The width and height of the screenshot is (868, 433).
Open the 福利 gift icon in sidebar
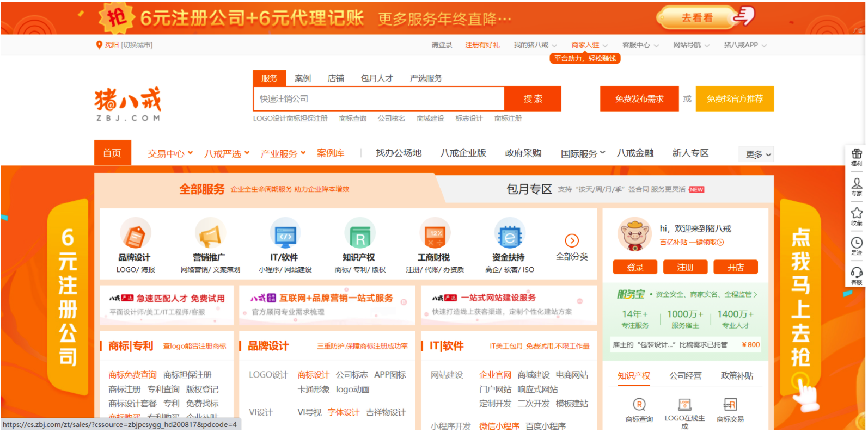857,154
